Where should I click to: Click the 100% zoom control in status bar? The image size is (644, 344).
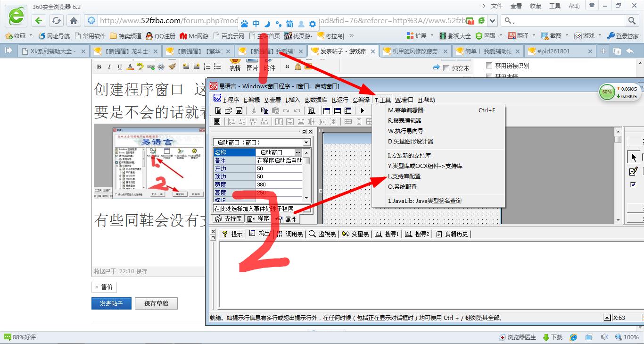click(x=627, y=337)
